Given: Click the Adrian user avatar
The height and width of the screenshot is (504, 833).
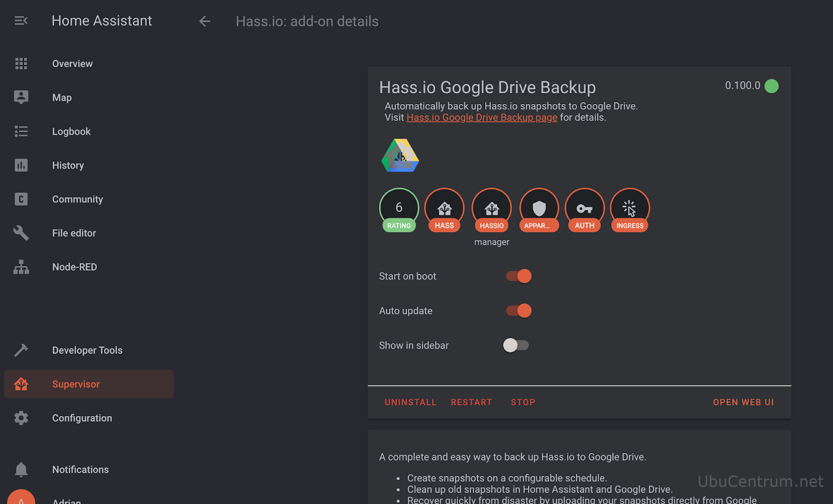Looking at the screenshot, I should click(x=21, y=497).
